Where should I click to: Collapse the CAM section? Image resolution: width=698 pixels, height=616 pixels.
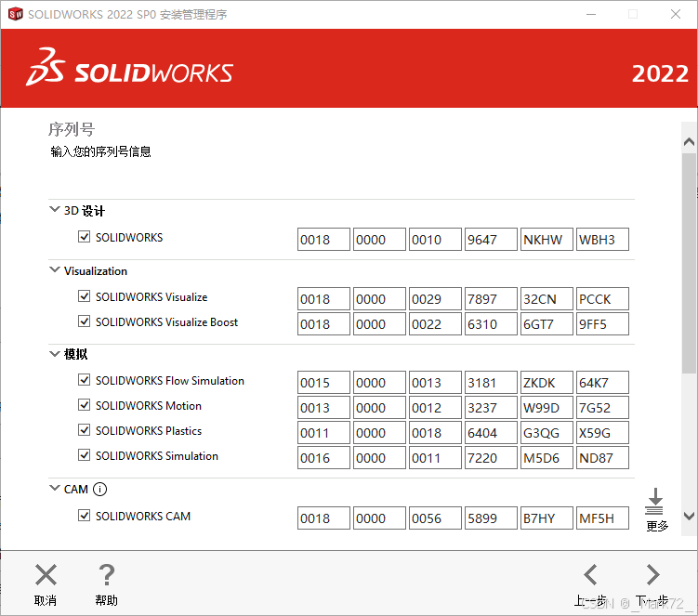(54, 488)
